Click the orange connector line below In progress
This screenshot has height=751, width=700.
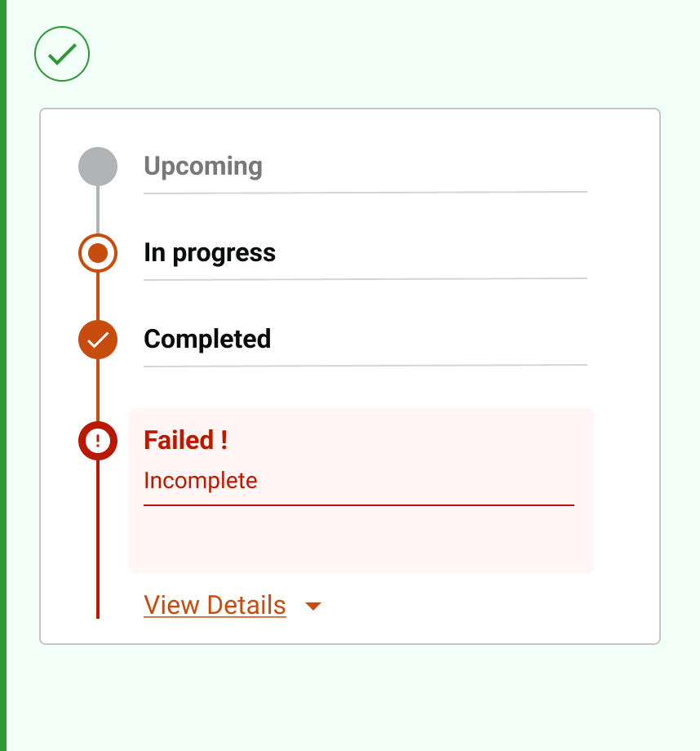click(98, 296)
